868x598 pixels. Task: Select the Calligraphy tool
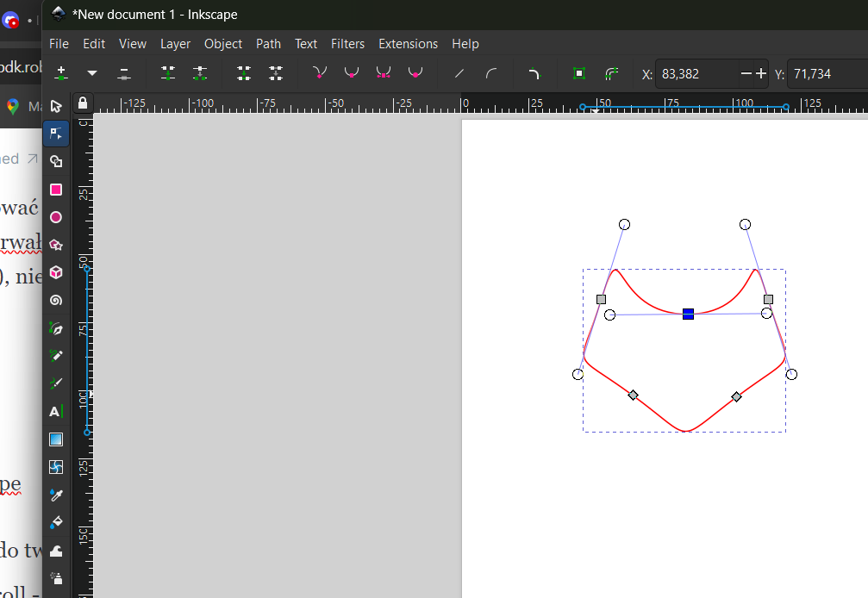pos(56,383)
